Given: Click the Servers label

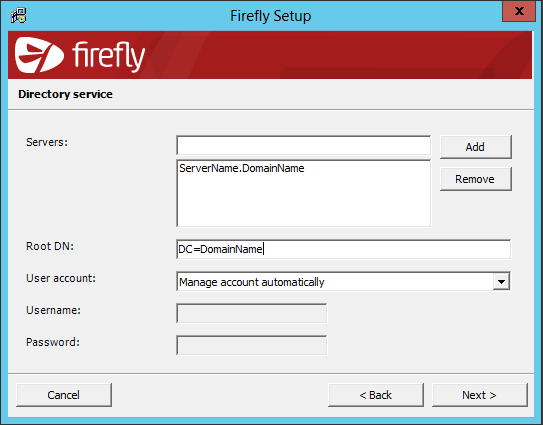Looking at the screenshot, I should (x=47, y=142).
